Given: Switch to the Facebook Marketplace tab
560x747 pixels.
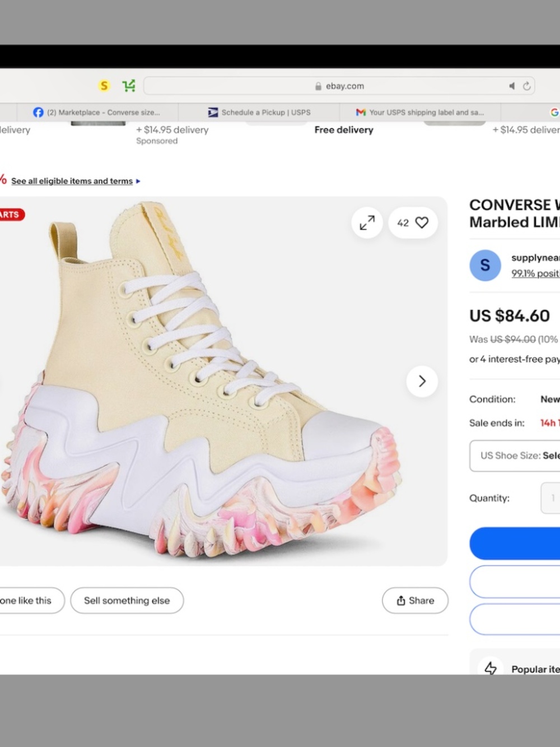Looking at the screenshot, I should (99, 112).
